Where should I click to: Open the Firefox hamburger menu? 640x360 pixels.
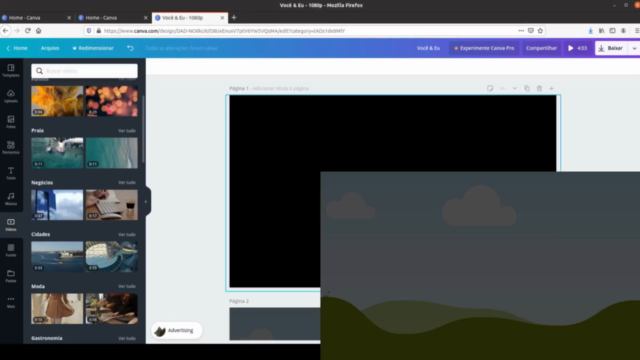tap(636, 31)
